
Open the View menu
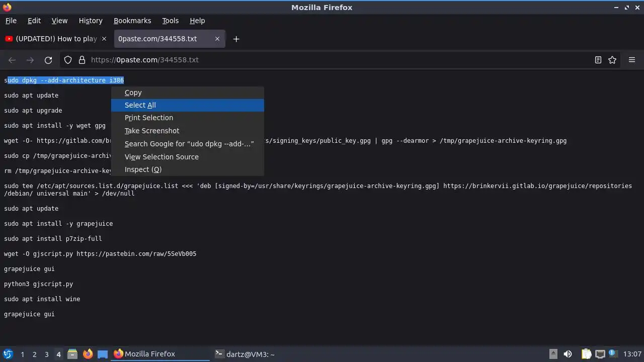(59, 21)
